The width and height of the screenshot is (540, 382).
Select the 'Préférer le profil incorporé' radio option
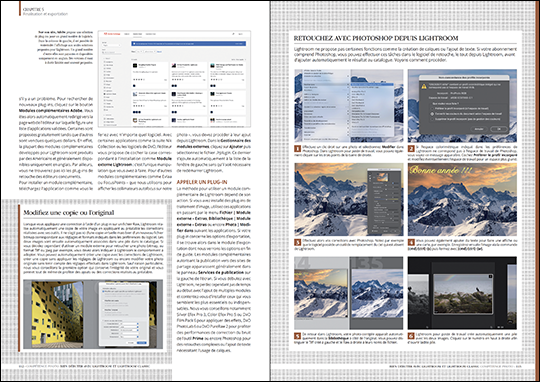point(432,109)
